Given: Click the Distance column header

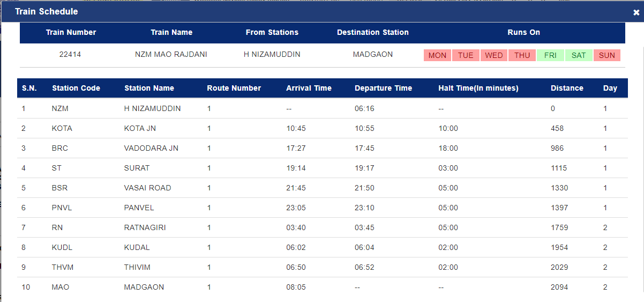Looking at the screenshot, I should click(567, 88).
